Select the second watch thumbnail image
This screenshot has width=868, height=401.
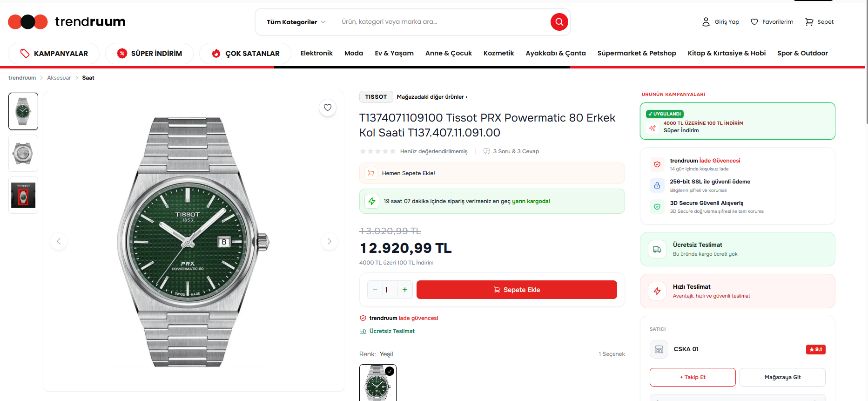coord(23,153)
